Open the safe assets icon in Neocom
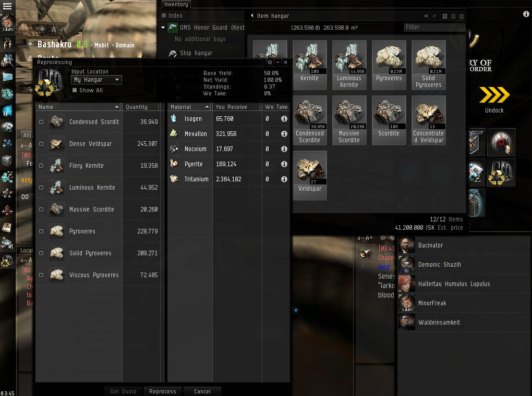Image resolution: width=532 pixels, height=396 pixels. pos(7,160)
